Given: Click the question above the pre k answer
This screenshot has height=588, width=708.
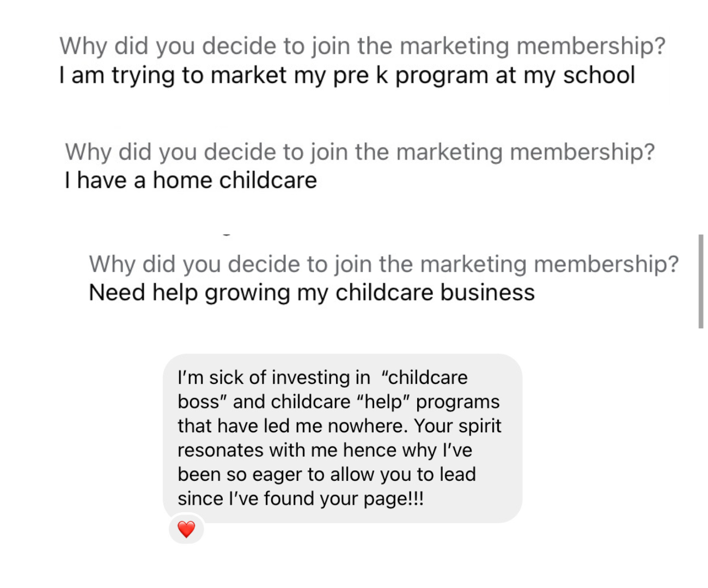Looking at the screenshot, I should click(362, 46).
